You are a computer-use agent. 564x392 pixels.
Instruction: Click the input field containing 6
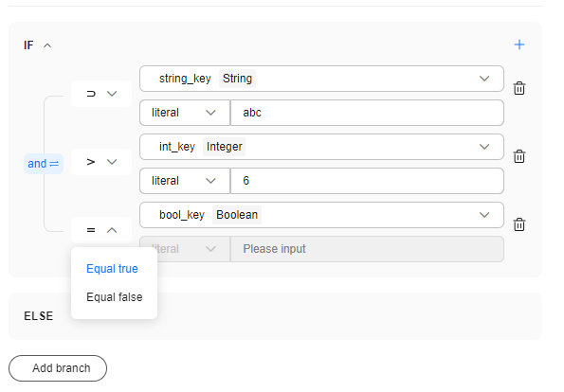coord(367,181)
